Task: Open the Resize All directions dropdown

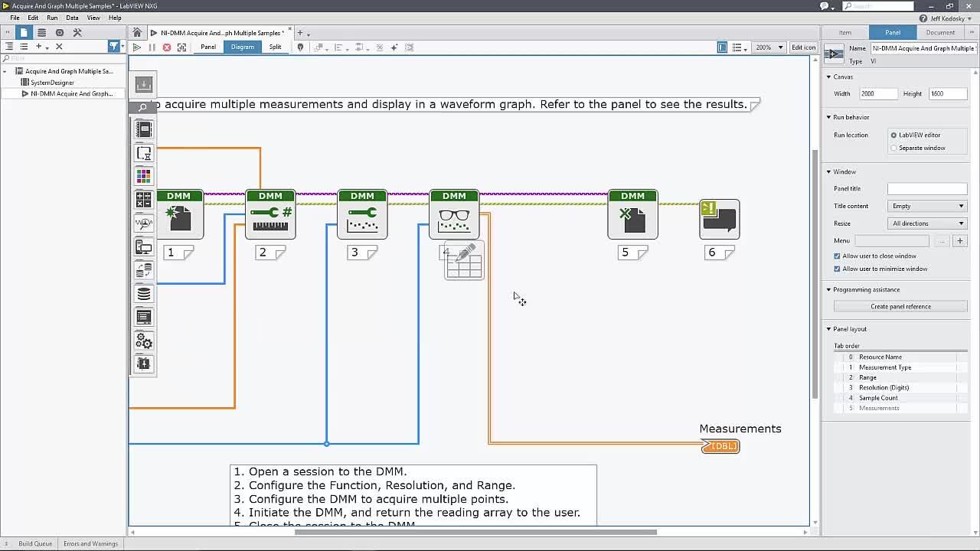Action: click(x=927, y=223)
